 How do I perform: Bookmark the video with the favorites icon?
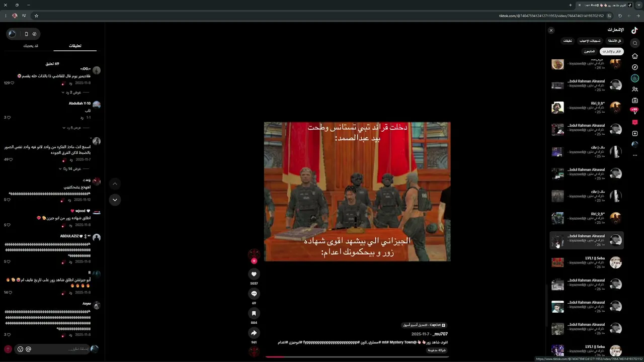(254, 313)
